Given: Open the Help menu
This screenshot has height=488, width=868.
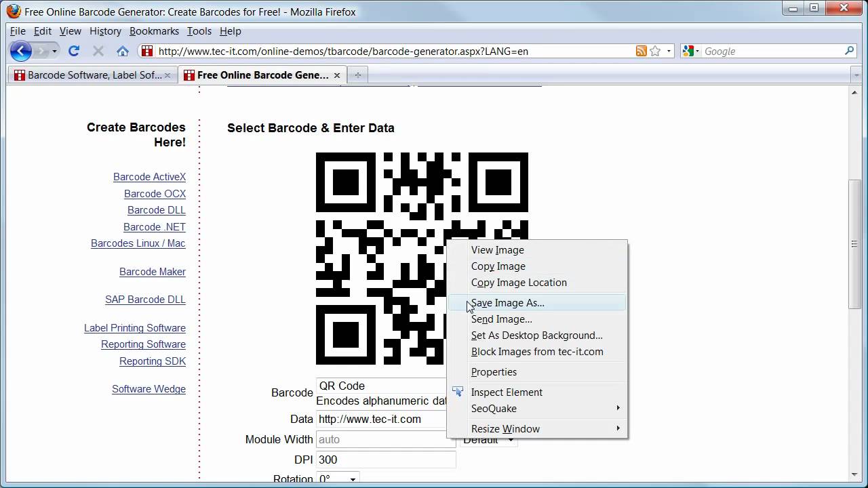Looking at the screenshot, I should point(230,31).
